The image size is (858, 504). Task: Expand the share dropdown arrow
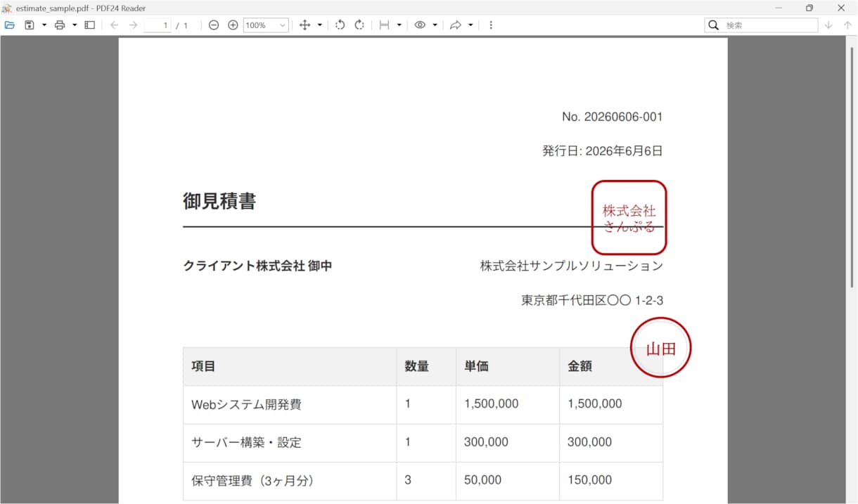click(470, 25)
